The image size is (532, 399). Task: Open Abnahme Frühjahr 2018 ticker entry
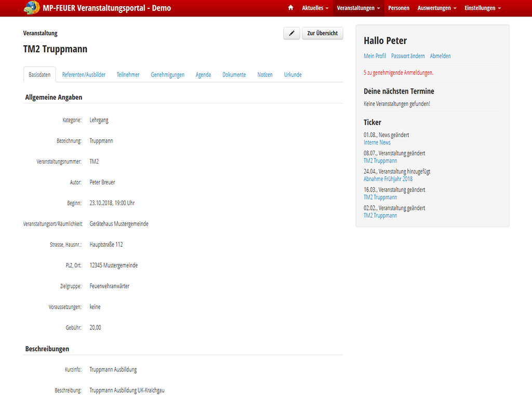pyautogui.click(x=388, y=179)
